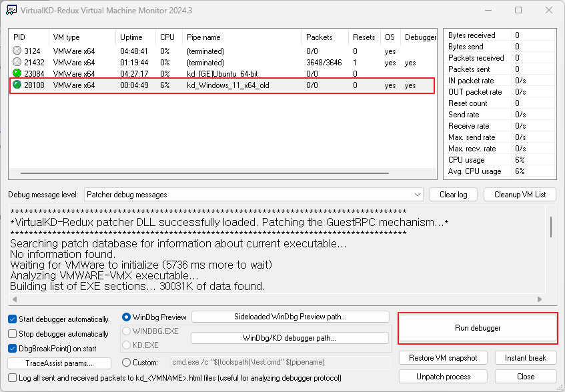Toggle DbgBreakPoint() on start checkbox
Screen dimensions: 565x392
tap(12, 349)
